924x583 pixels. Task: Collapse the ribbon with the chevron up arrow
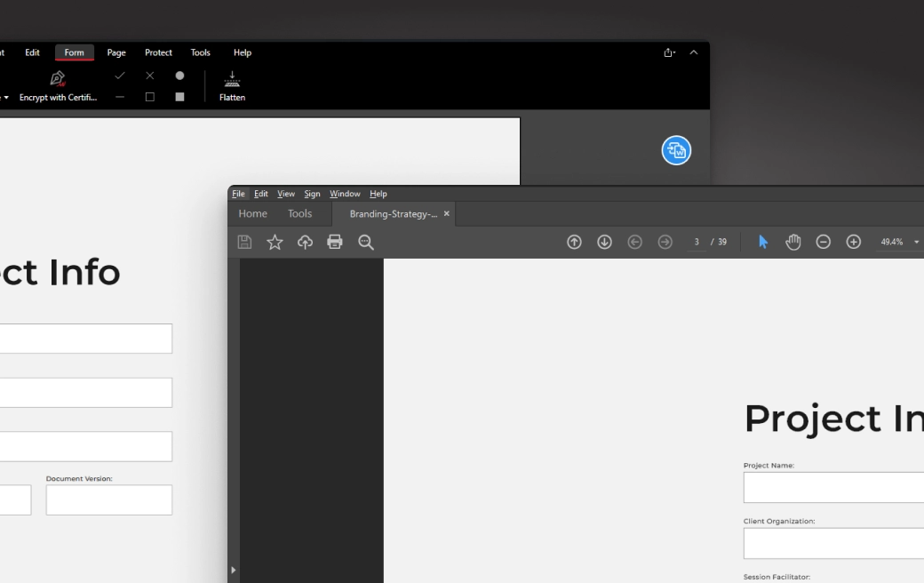[694, 52]
